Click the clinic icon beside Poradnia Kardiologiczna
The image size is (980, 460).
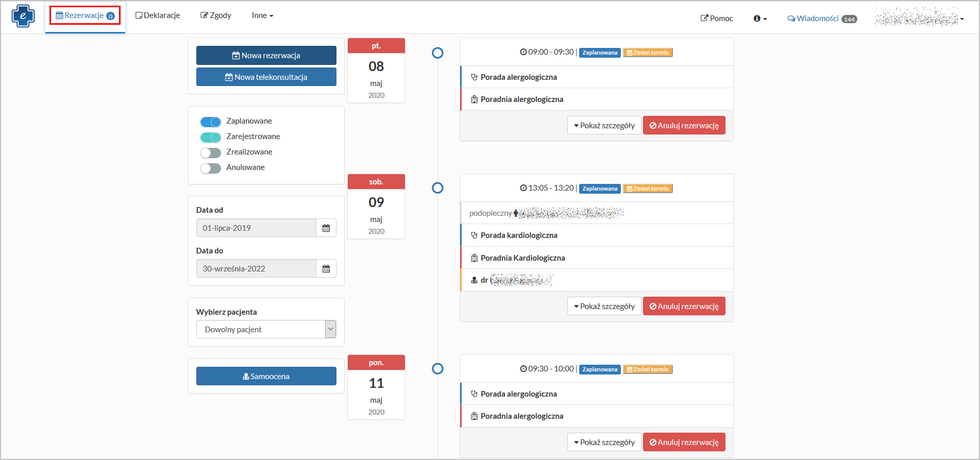click(474, 258)
